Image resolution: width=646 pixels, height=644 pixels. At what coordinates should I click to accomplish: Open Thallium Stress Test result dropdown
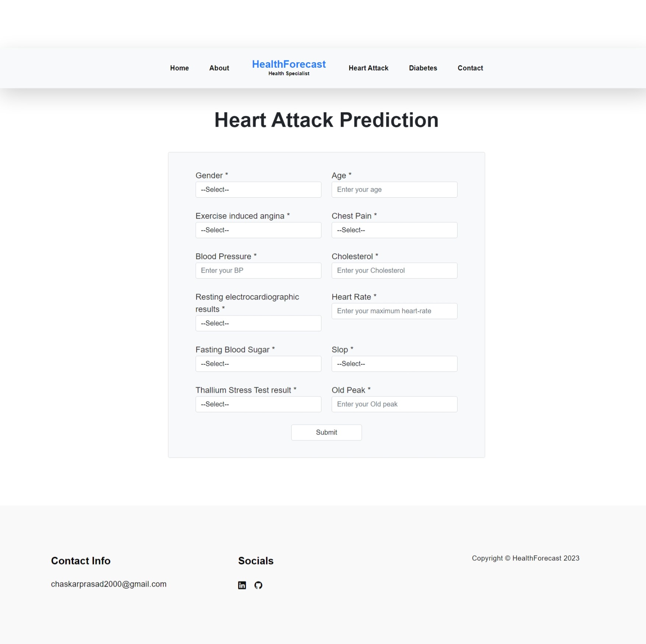pyautogui.click(x=258, y=404)
